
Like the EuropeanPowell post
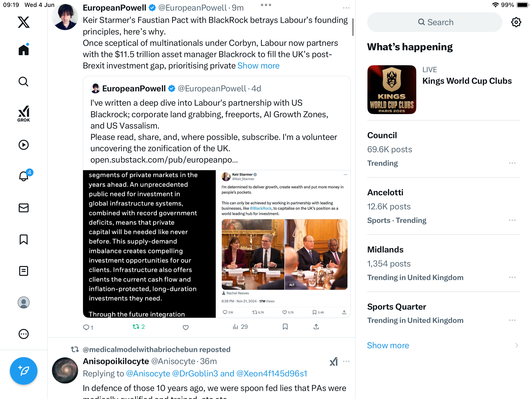click(186, 327)
